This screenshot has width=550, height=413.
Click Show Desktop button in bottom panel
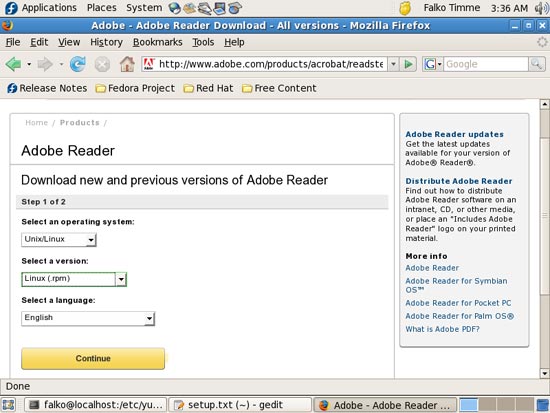(8, 405)
